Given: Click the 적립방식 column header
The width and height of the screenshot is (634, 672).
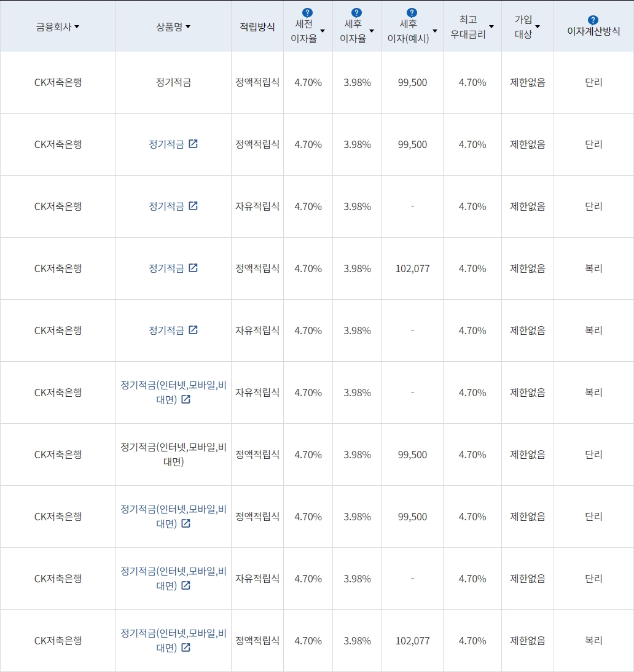Looking at the screenshot, I should click(x=257, y=26).
